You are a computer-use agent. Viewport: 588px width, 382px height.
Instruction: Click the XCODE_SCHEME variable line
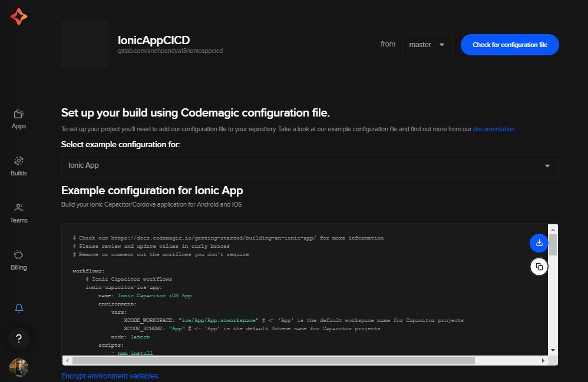[252, 328]
